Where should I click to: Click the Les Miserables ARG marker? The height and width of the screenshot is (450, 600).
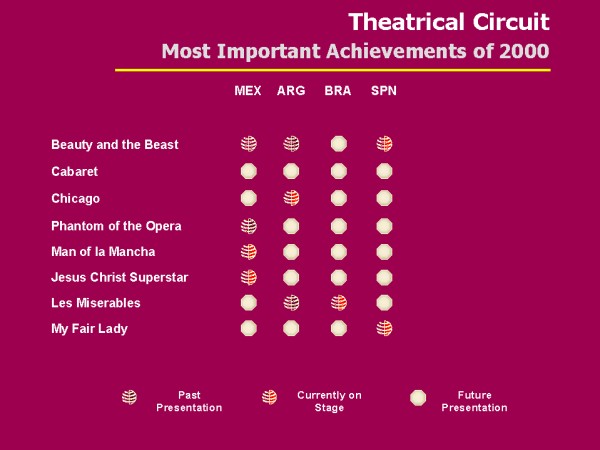291,303
